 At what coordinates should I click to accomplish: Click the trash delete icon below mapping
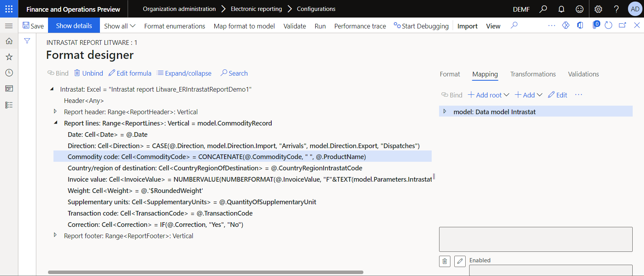point(445,261)
